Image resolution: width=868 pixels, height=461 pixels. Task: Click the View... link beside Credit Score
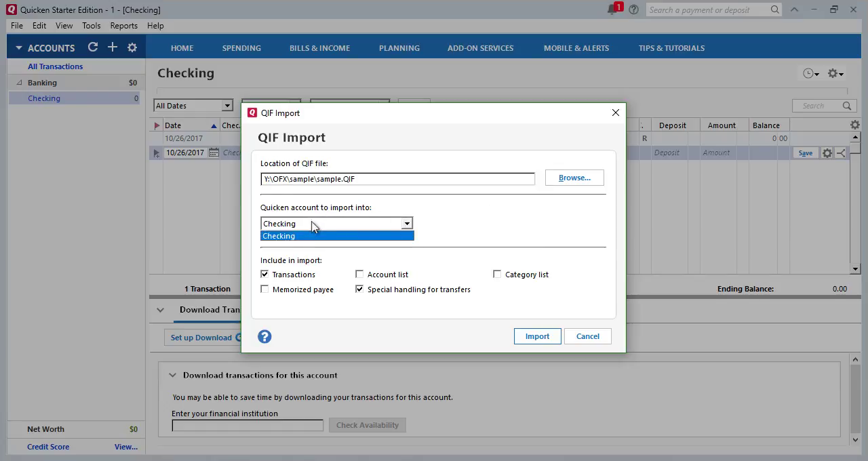(126, 447)
